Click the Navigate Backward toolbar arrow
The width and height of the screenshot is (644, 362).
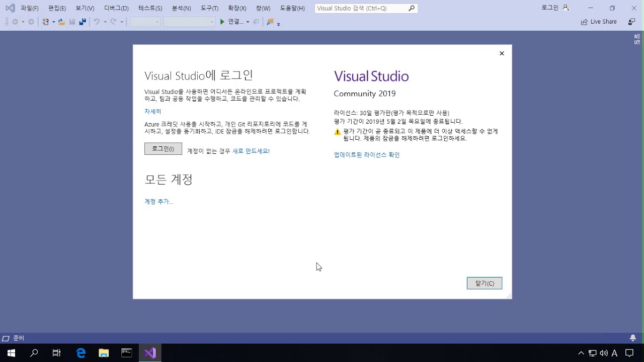point(15,22)
